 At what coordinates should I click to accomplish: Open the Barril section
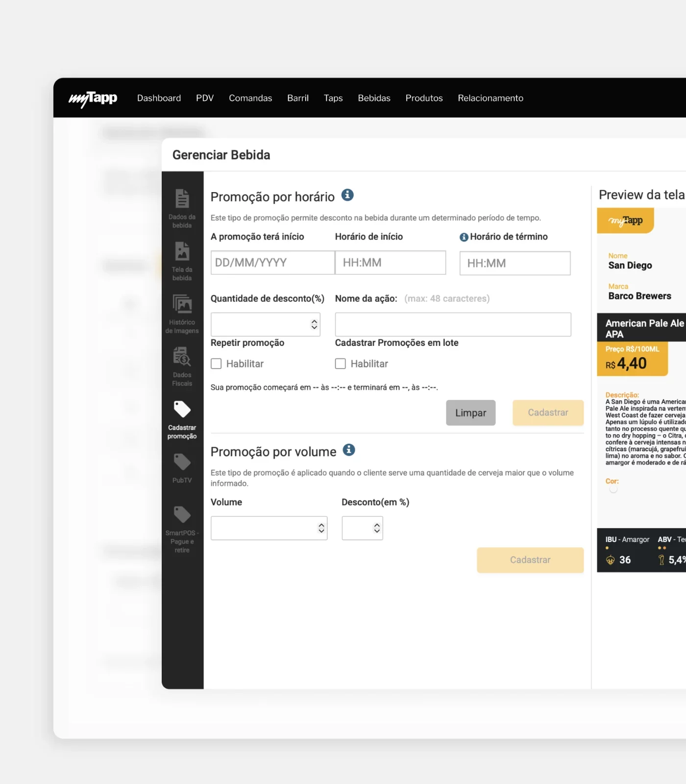(298, 98)
